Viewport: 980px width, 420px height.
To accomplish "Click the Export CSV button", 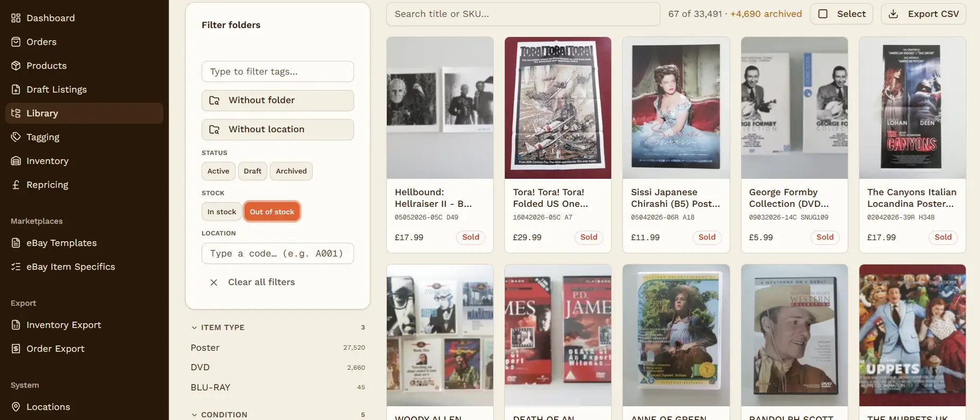I will pos(923,14).
